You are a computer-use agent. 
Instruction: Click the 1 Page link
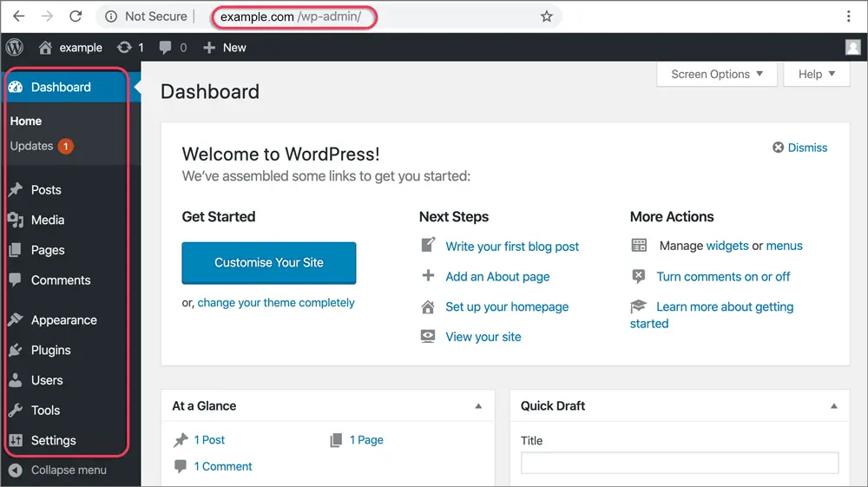click(366, 440)
